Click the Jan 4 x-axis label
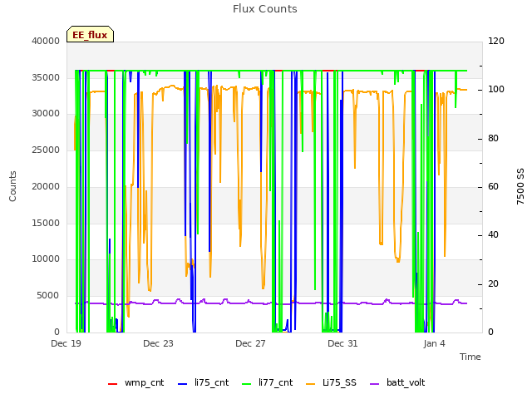Image resolution: width=532 pixels, height=399 pixels. [x=434, y=343]
